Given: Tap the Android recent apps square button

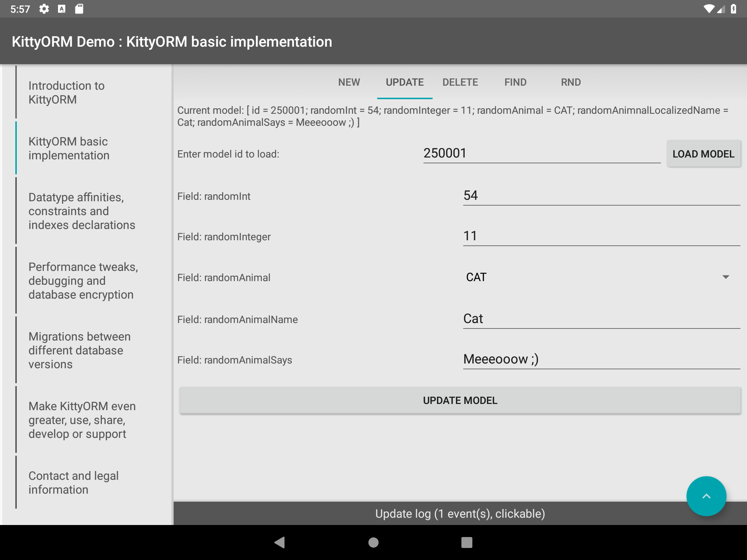Looking at the screenshot, I should point(467,542).
